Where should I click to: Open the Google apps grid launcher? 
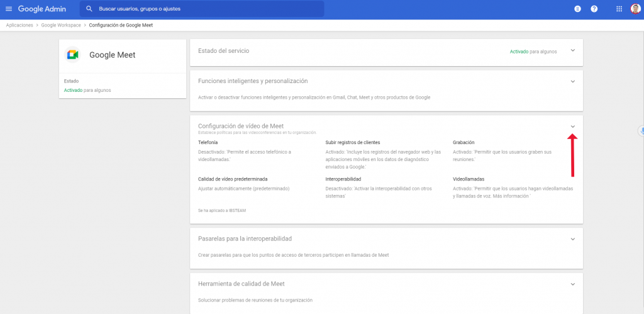coord(619,9)
